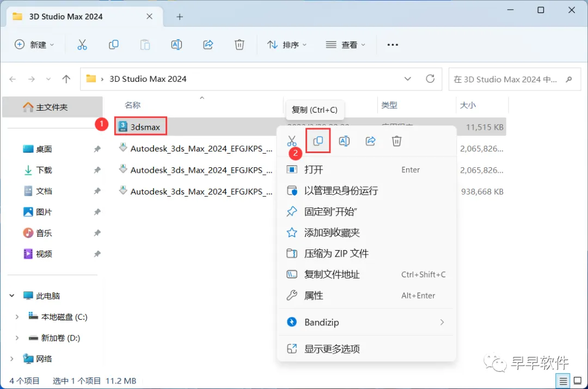The width and height of the screenshot is (588, 389).
Task: Click the address bar path 3D Studio Max 2024
Action: click(x=148, y=79)
